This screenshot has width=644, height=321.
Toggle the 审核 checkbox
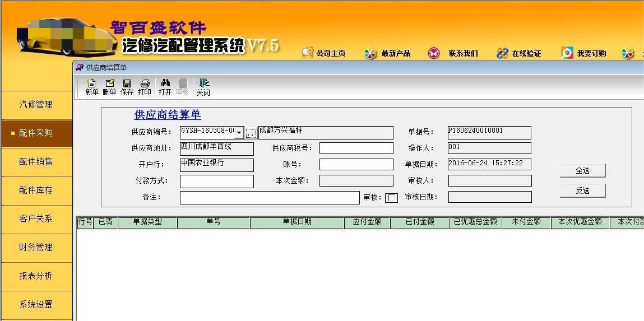(391, 198)
